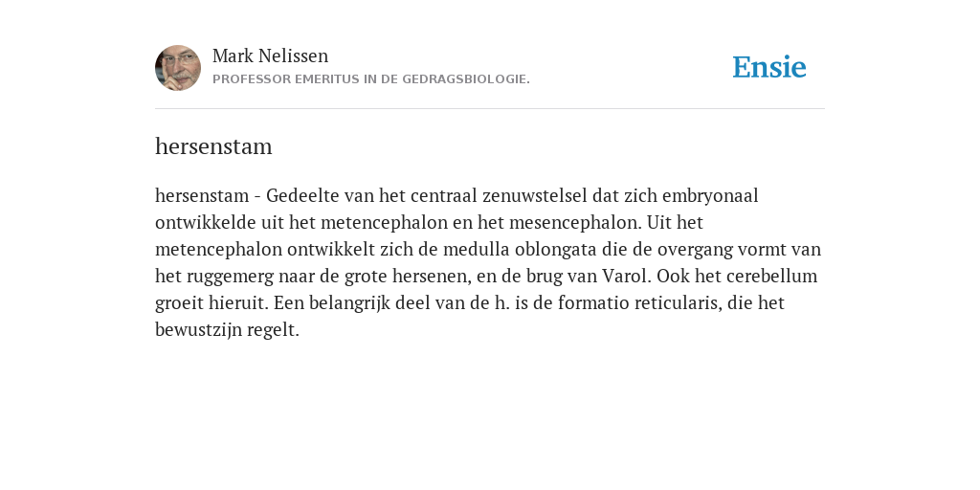Click the large hersenstam heading
The width and height of the screenshot is (980, 490).
(x=213, y=146)
